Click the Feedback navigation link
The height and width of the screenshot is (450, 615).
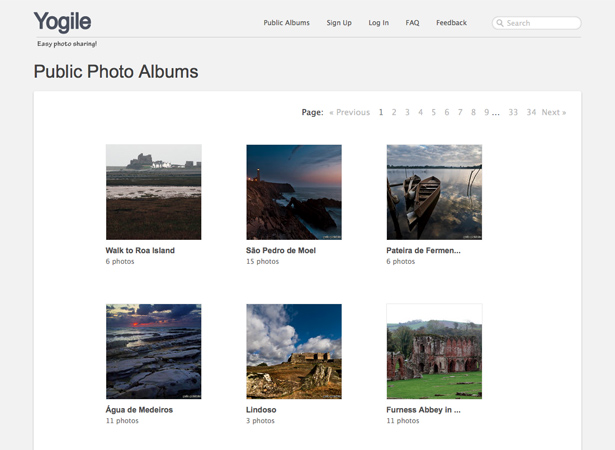(451, 23)
